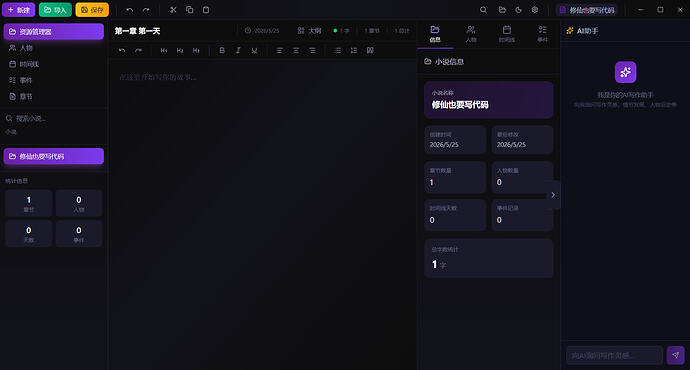Select the novel 修仙也要写代码 in sidebar list
Image resolution: width=690 pixels, height=370 pixels.
click(54, 156)
